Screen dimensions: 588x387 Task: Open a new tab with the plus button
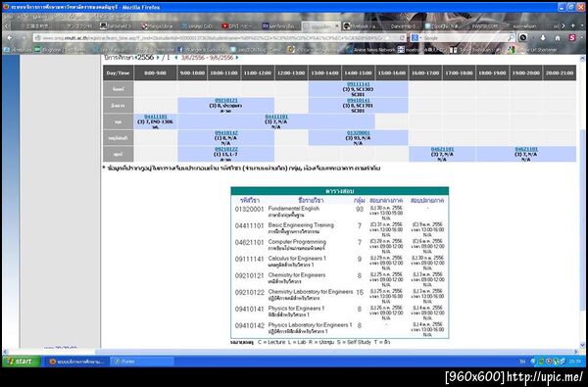572,25
